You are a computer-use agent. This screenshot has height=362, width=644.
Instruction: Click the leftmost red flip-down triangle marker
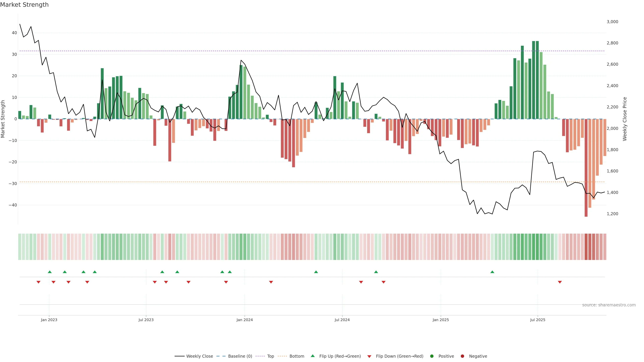coord(39,282)
